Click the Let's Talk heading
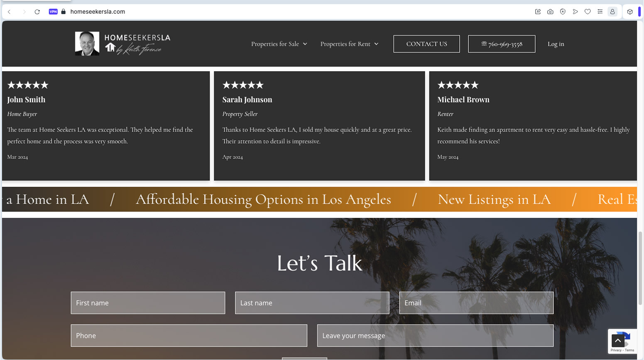 point(319,263)
